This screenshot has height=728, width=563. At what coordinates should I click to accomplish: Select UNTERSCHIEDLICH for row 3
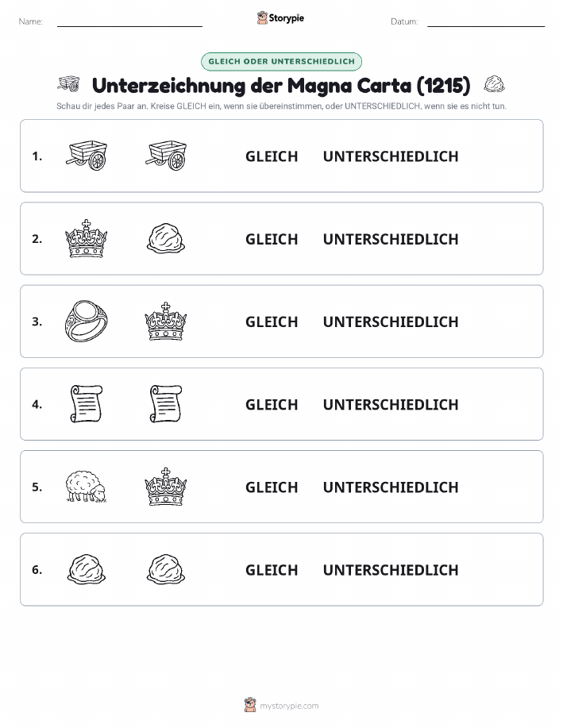[391, 322]
